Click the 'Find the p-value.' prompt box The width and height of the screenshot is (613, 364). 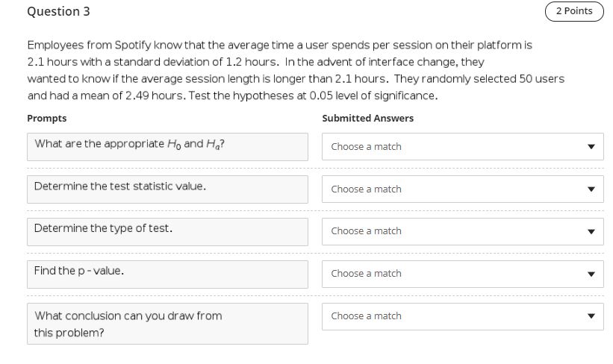click(x=167, y=274)
